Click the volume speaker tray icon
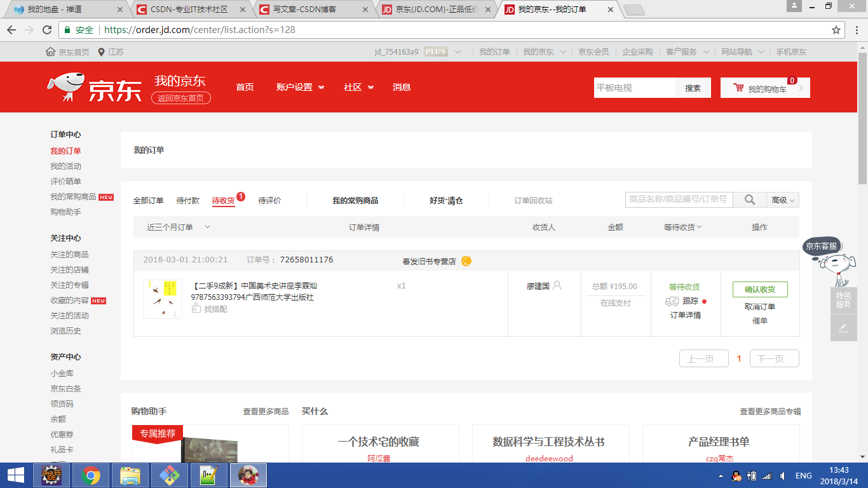The image size is (868, 488). (783, 475)
